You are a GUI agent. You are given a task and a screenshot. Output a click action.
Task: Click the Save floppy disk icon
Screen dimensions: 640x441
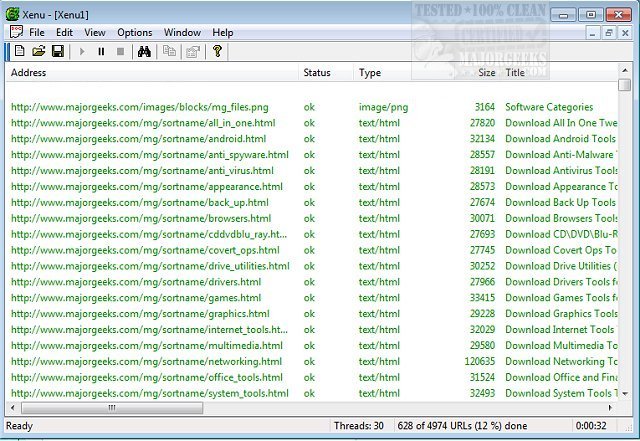click(58, 51)
